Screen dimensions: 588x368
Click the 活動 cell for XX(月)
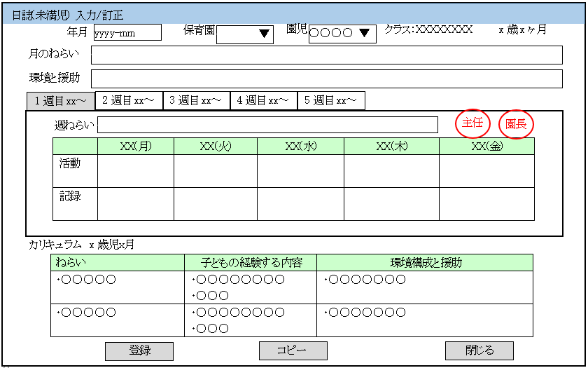point(135,170)
